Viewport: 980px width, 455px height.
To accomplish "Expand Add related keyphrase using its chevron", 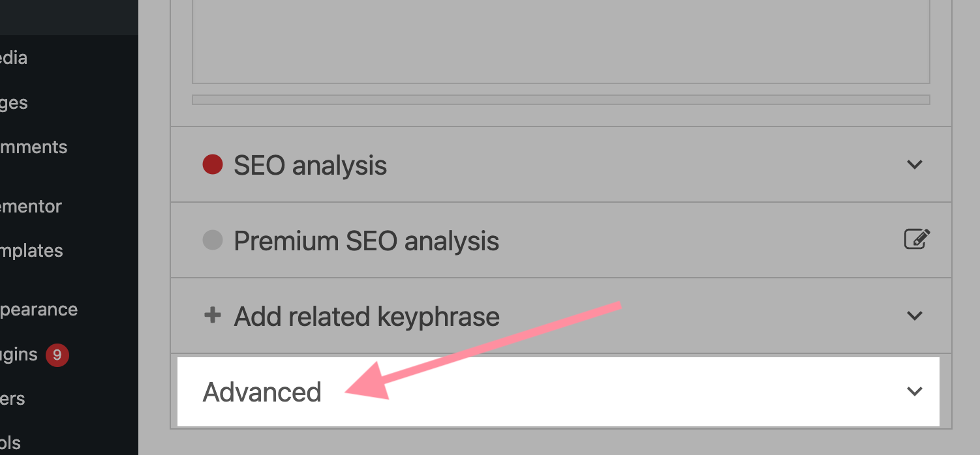I will pyautogui.click(x=915, y=316).
